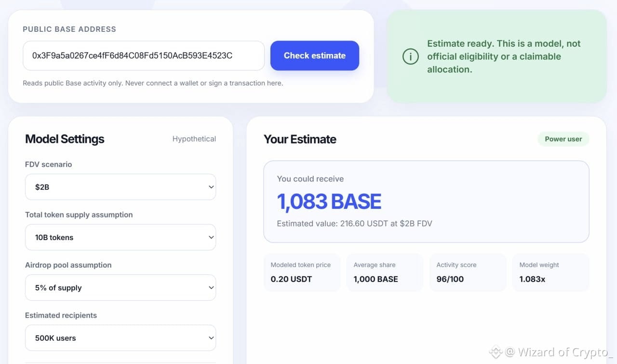Screen dimensions: 617x364
Task: Click the "Estimated recipients" label
Action: click(61, 315)
